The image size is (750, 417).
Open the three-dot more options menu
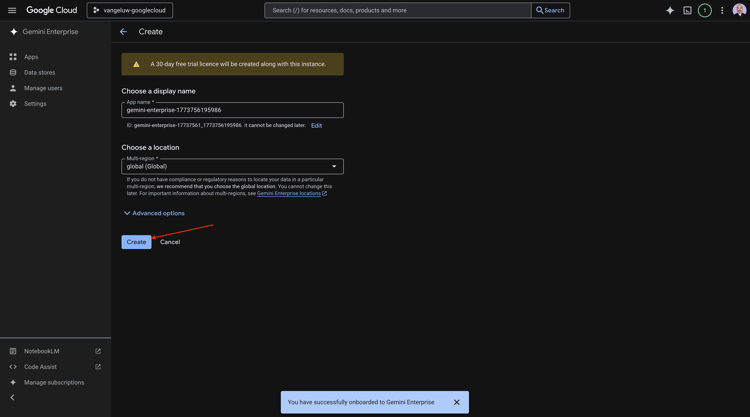[x=722, y=10]
